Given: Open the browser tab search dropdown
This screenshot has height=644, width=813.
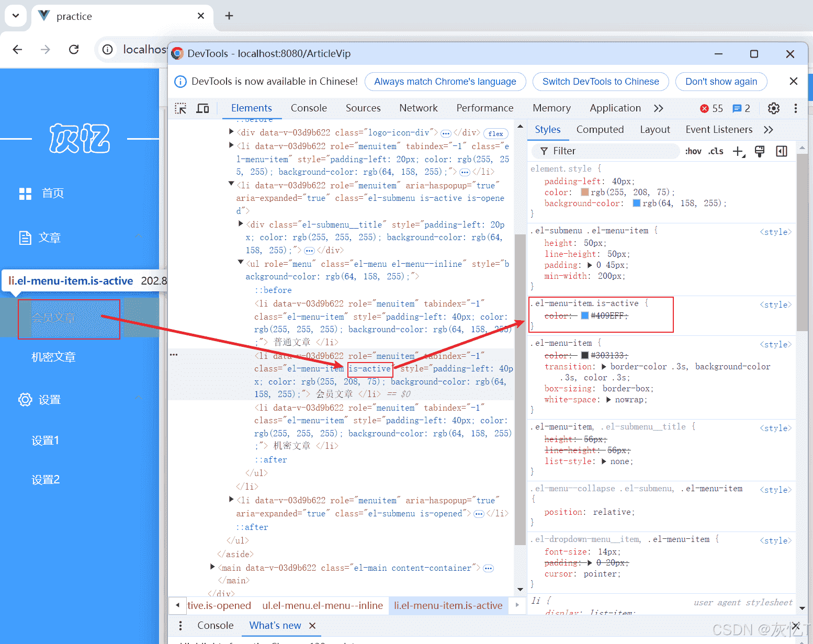Looking at the screenshot, I should 16,16.
